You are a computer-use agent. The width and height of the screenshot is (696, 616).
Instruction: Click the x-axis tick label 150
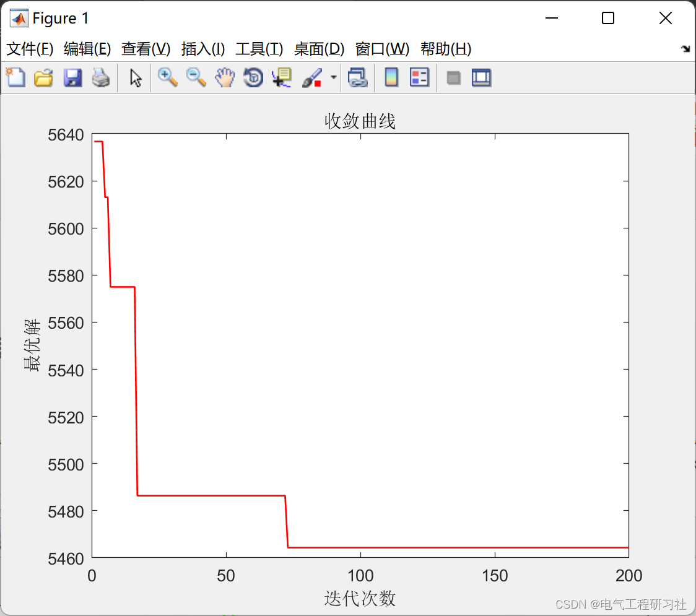(x=495, y=576)
